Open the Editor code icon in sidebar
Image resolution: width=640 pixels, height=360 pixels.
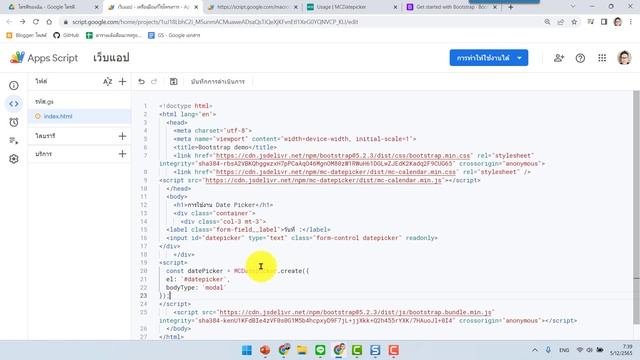(14, 104)
